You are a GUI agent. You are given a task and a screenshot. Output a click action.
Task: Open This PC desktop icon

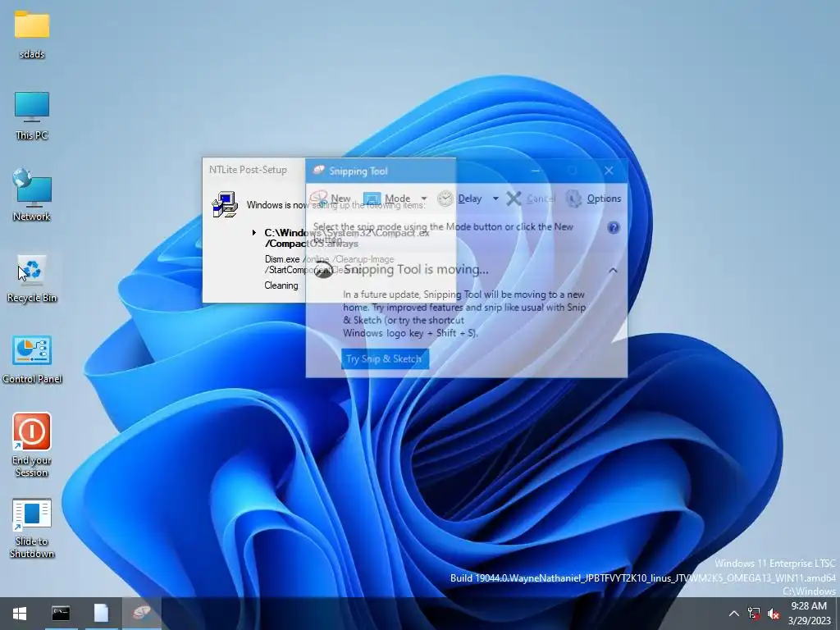[x=32, y=115]
